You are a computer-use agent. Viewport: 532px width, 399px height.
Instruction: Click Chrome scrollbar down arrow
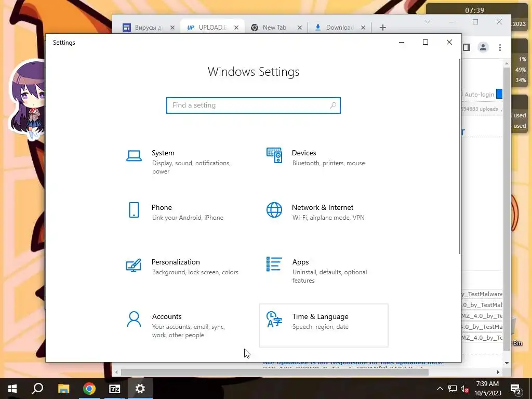tap(507, 363)
